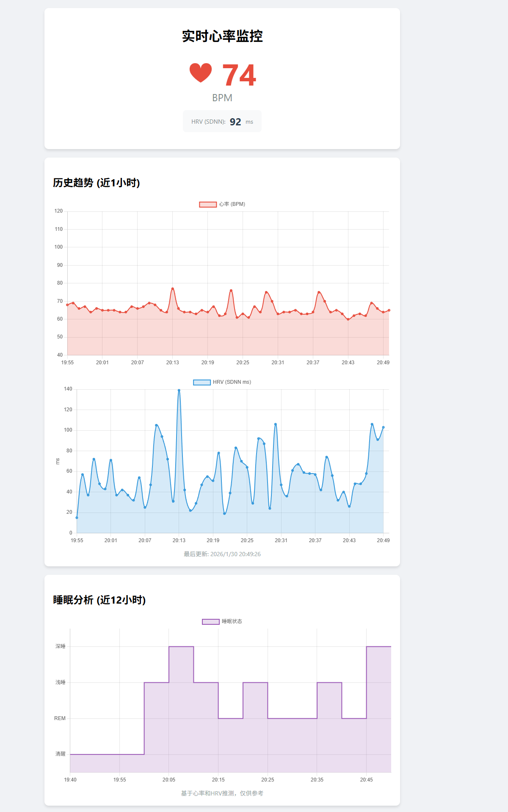Viewport: 508px width, 812px height.
Task: Click the REM label on sleep chart axis
Action: click(x=60, y=718)
